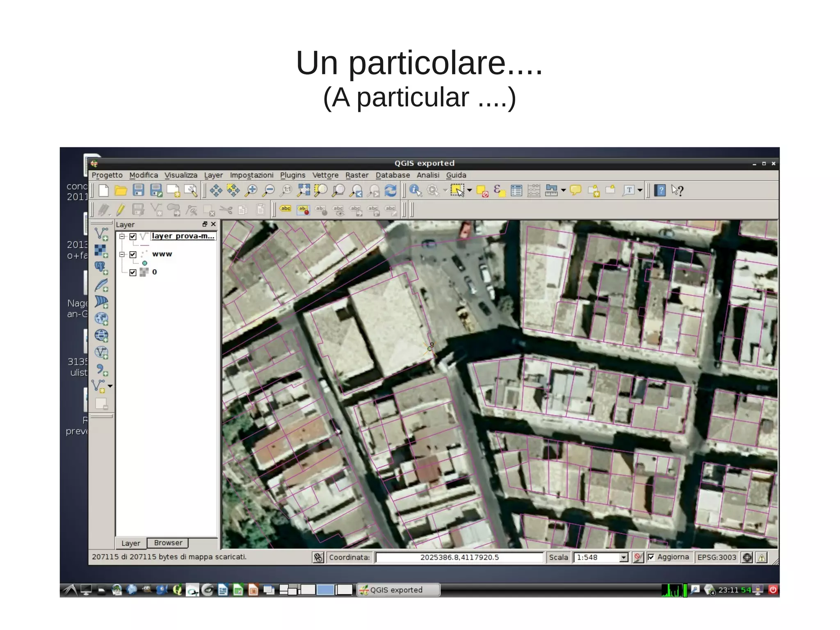This screenshot has width=840, height=630.
Task: Click Add Raster Layer checkerboard icon
Action: point(101,251)
